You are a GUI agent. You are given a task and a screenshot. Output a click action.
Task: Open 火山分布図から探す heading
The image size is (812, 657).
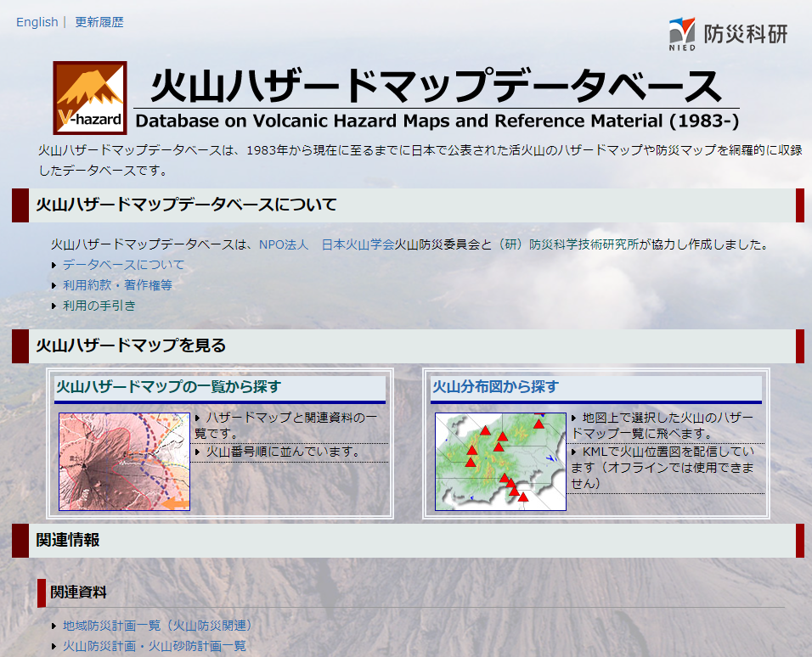click(495, 387)
